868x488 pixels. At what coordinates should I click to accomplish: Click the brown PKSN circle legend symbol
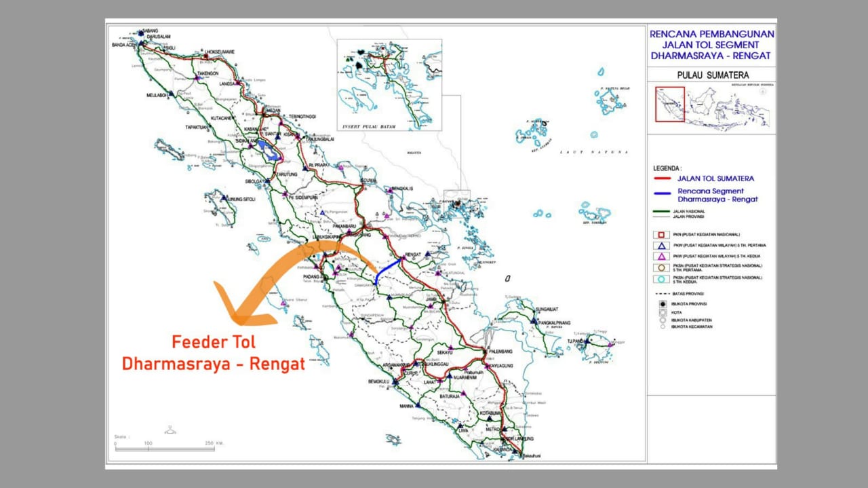pyautogui.click(x=660, y=267)
